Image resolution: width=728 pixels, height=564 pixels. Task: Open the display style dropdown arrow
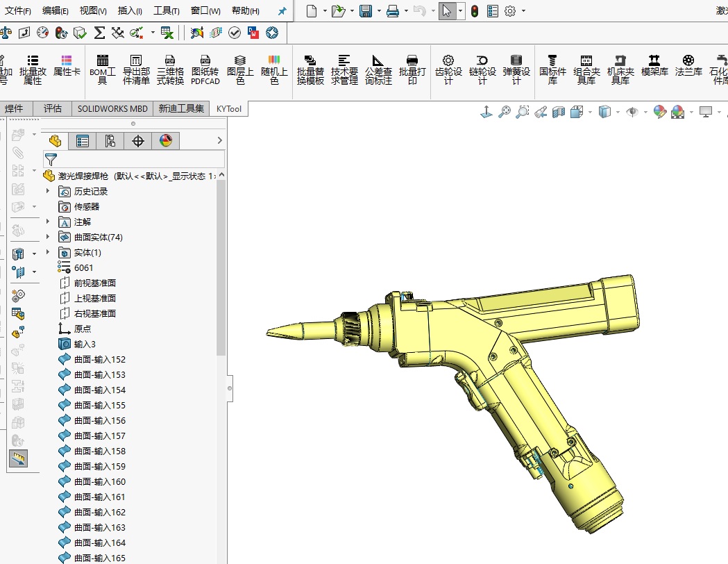(x=617, y=113)
